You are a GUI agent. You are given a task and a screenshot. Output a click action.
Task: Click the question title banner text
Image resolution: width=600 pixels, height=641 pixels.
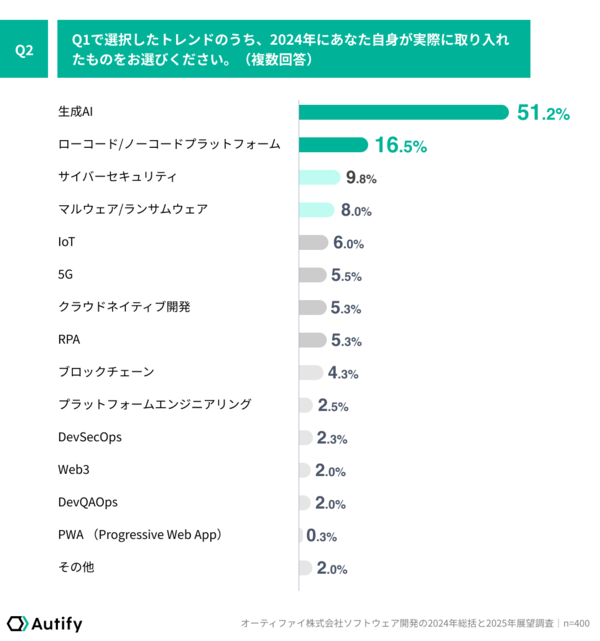tap(291, 49)
